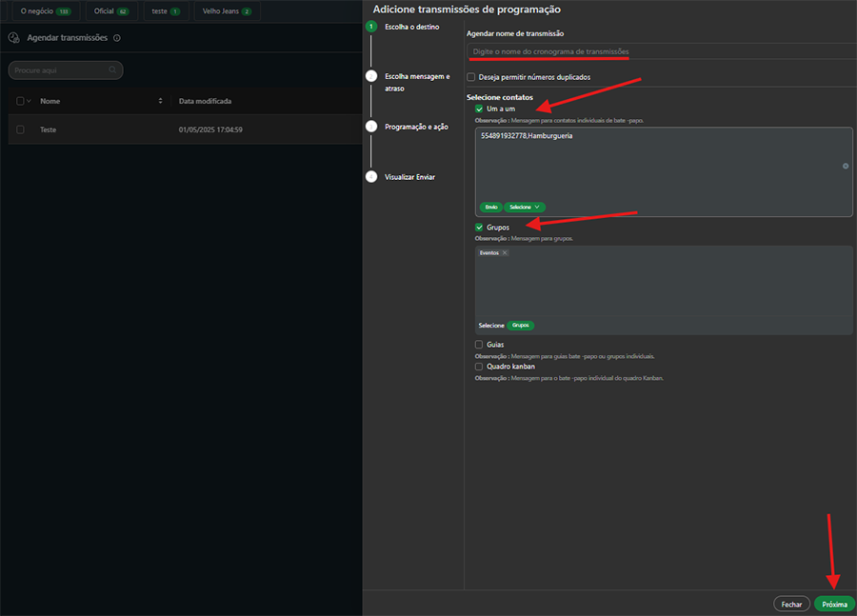The image size is (857, 616).
Task: Click the clear icon in contacts box
Action: pyautogui.click(x=846, y=166)
